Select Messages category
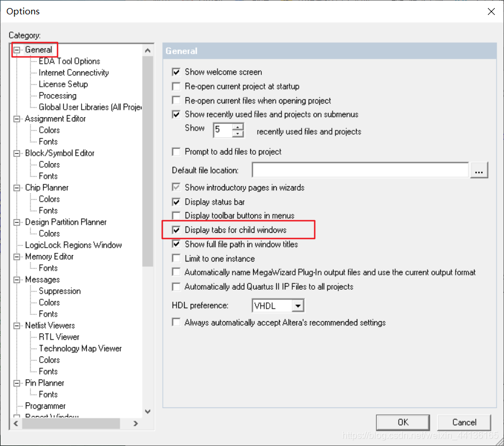504x446 pixels. click(43, 280)
